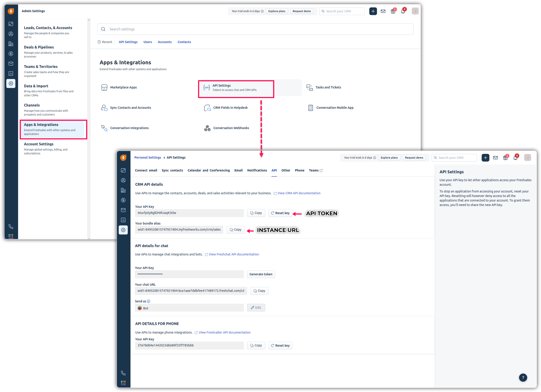The image size is (541, 392).
Task: Click the info icon next to Send as
Action: click(x=149, y=301)
